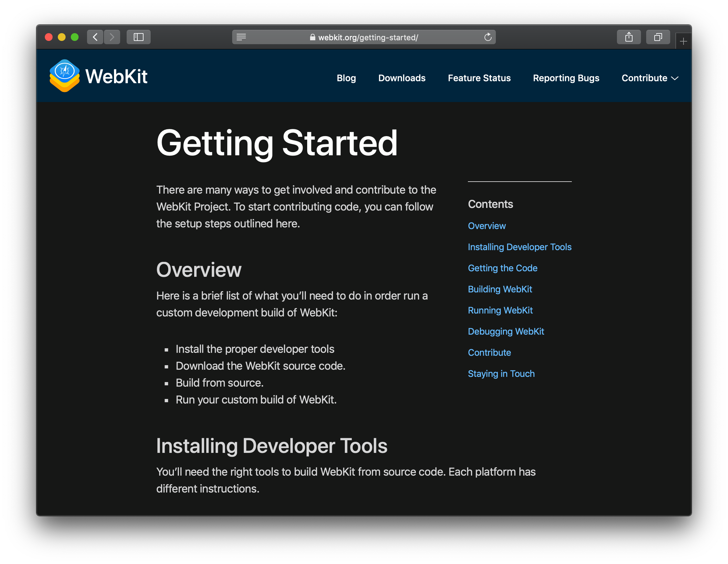This screenshot has width=728, height=564.
Task: Click the Installing Developer Tools link
Action: click(520, 247)
